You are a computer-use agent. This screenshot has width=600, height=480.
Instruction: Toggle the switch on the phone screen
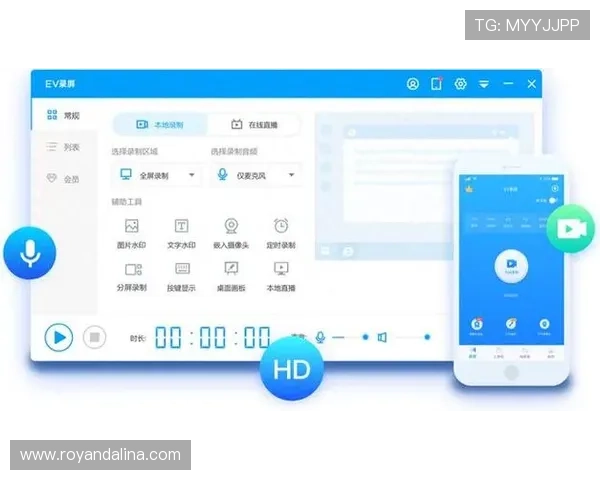pos(553,201)
